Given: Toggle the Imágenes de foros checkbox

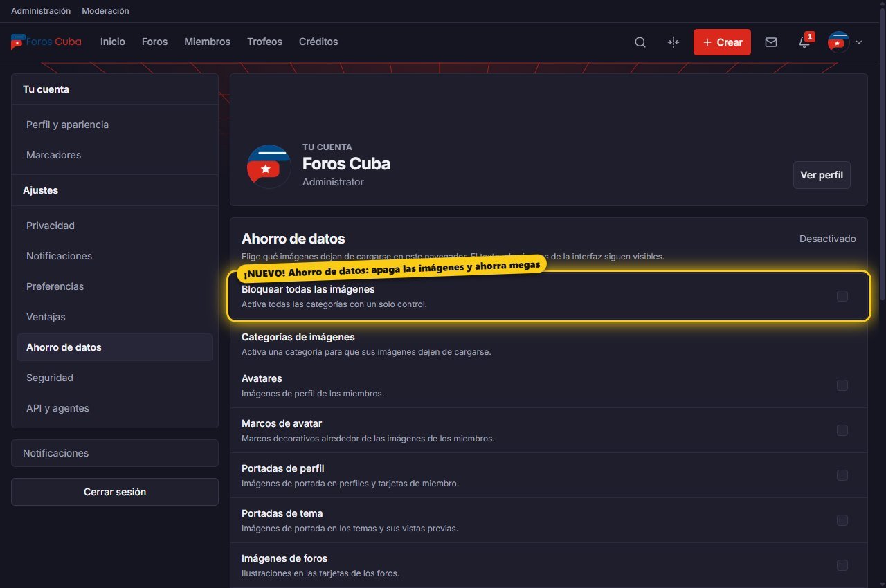Looking at the screenshot, I should click(842, 565).
